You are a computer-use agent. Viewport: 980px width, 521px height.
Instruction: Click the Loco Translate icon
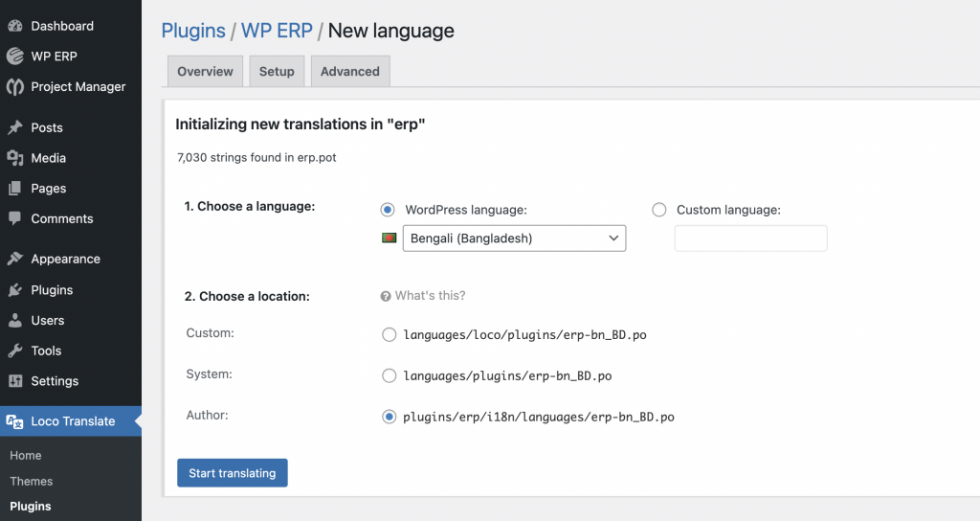click(x=15, y=421)
